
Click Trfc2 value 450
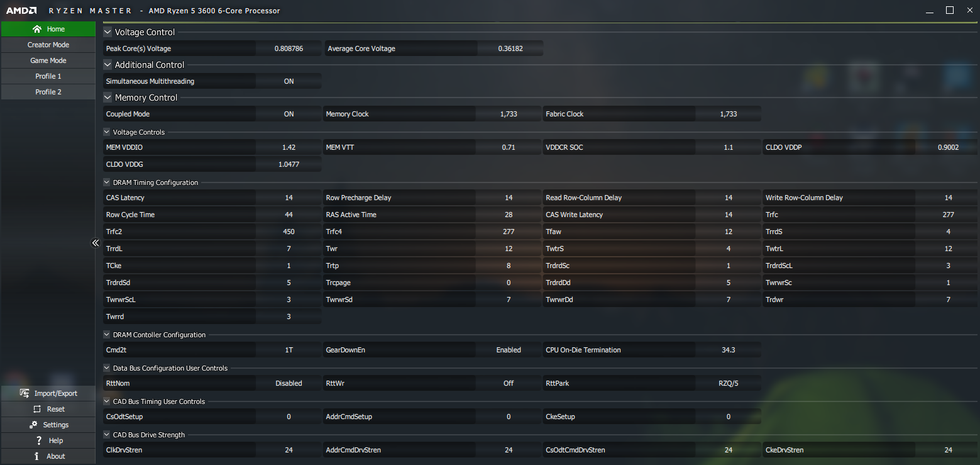(289, 232)
